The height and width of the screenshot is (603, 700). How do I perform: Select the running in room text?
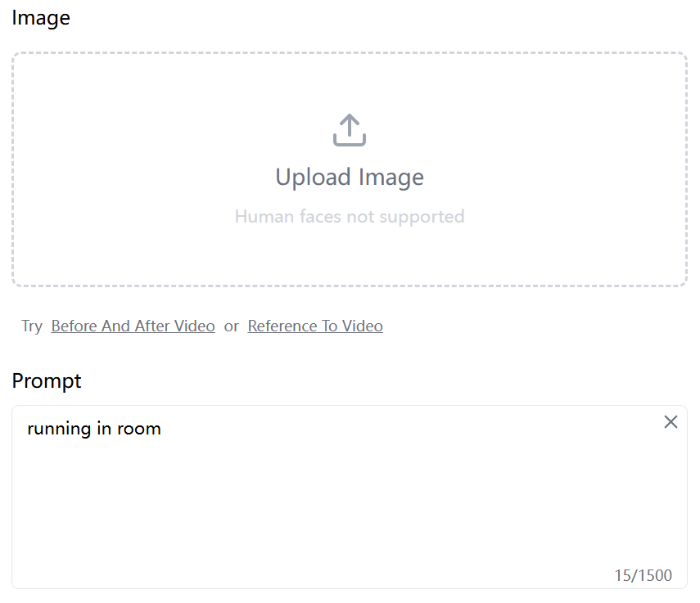click(x=94, y=428)
